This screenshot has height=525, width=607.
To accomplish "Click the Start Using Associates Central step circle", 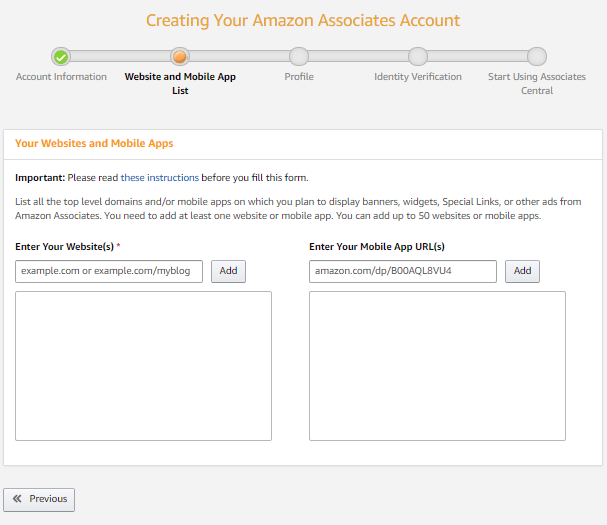I will coord(537,57).
